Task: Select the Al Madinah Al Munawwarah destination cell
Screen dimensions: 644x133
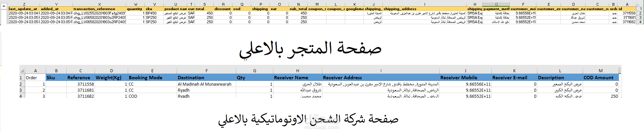Action: point(207,84)
